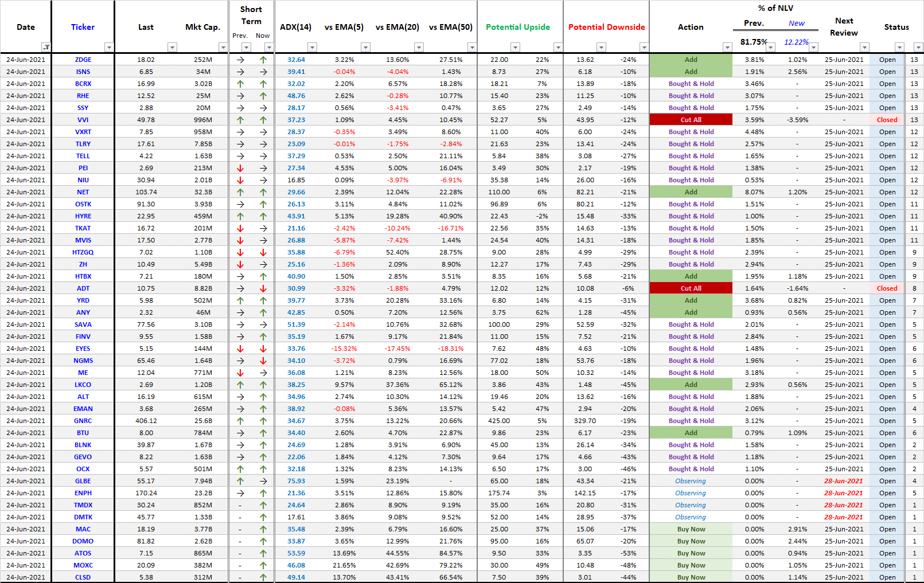The height and width of the screenshot is (583, 924).
Task: Click the Potential Downside column header
Action: (607, 27)
